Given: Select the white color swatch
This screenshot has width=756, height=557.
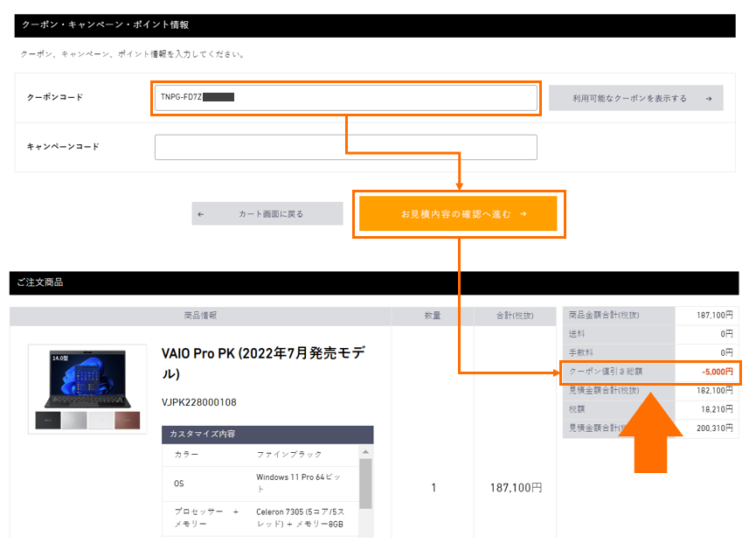Looking at the screenshot, I should pyautogui.click(x=101, y=421).
